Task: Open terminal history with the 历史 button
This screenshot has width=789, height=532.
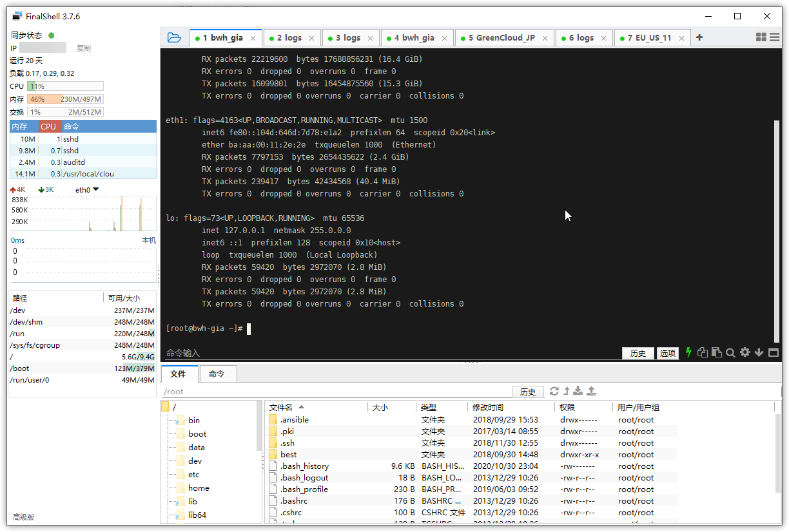Action: [638, 352]
